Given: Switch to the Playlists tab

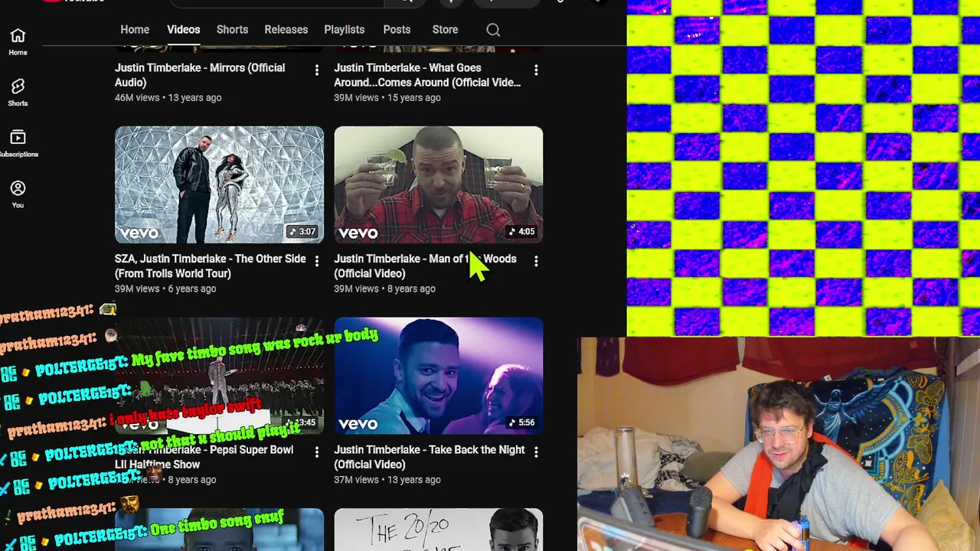Looking at the screenshot, I should [345, 30].
